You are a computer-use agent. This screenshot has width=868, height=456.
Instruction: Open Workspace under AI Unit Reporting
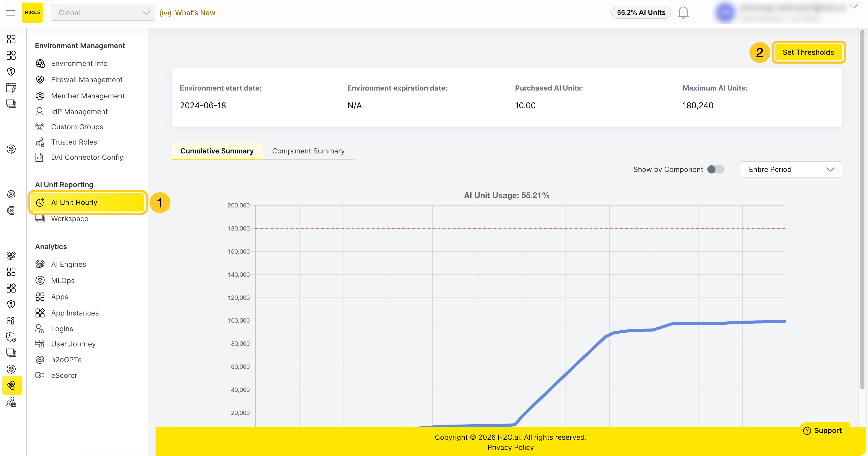coord(69,219)
